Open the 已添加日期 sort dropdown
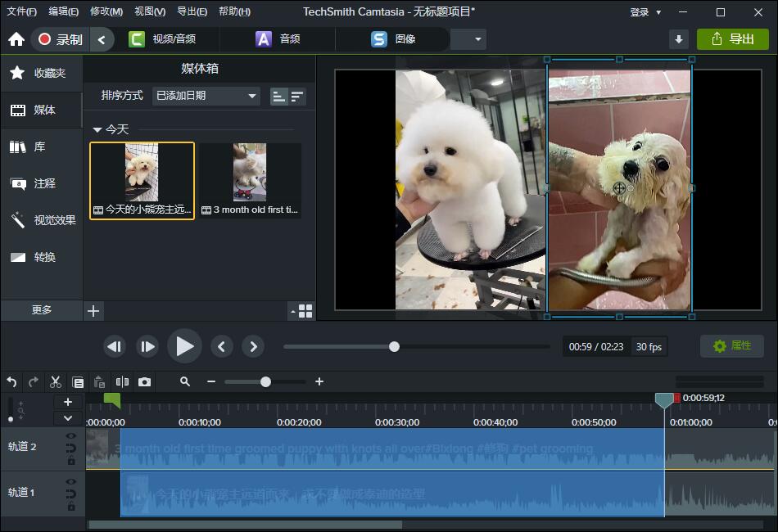 pos(205,96)
